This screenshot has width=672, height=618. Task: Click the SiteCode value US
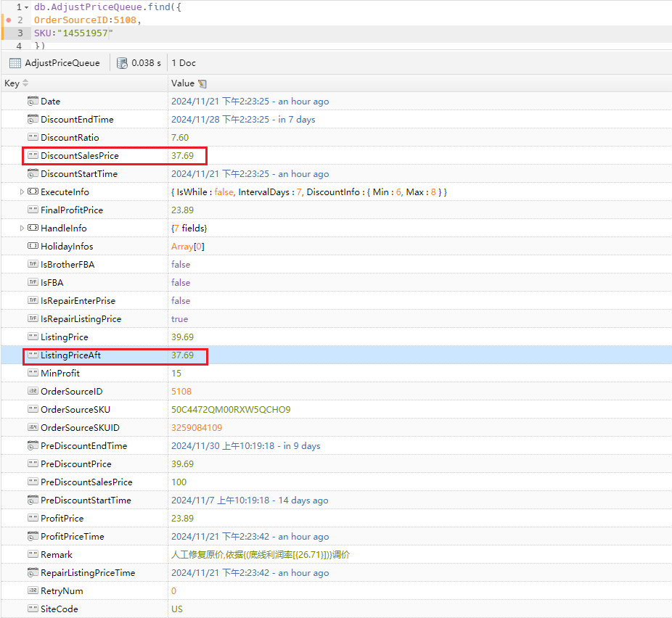coord(177,609)
